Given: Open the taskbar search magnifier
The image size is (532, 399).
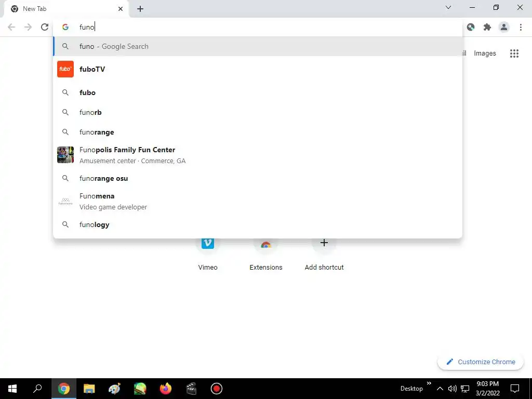Looking at the screenshot, I should 37,389.
